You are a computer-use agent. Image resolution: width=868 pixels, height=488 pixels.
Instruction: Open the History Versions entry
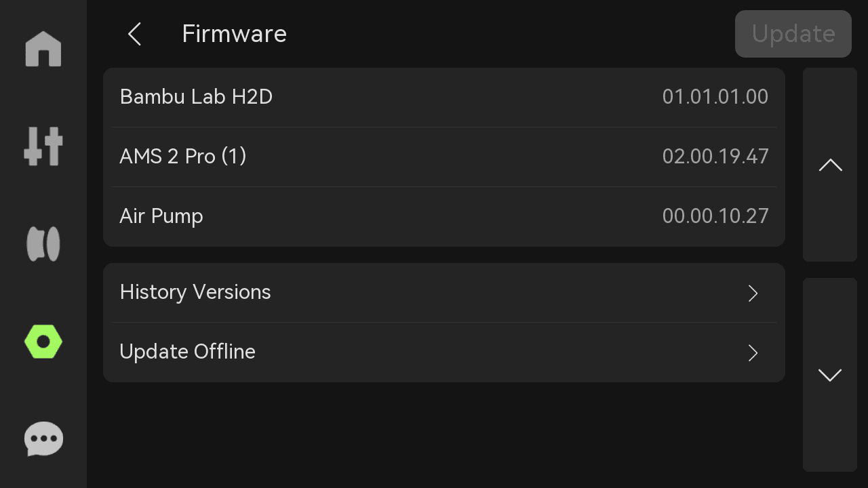(x=444, y=293)
